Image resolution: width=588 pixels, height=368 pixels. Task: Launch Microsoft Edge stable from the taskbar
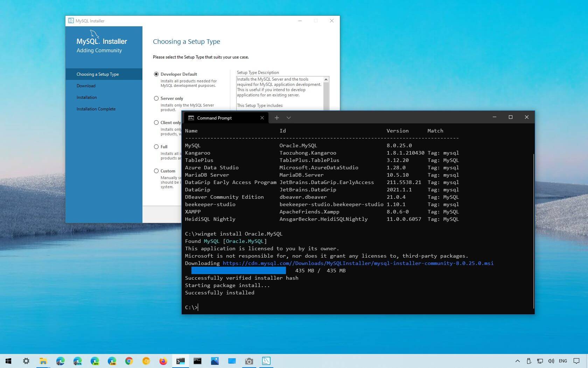click(x=60, y=361)
